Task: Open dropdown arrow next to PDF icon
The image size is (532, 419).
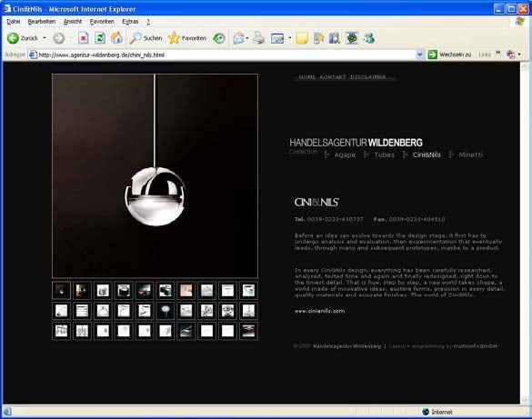Action: [519, 55]
